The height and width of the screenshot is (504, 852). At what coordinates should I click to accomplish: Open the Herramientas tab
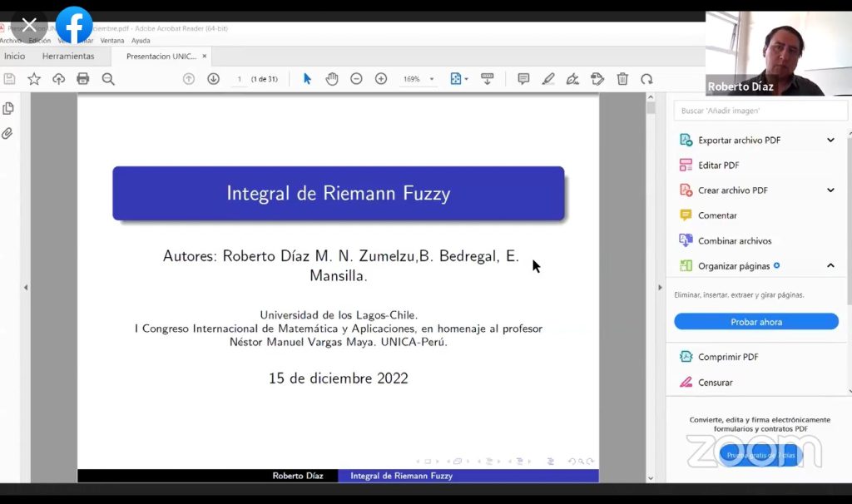click(x=68, y=57)
